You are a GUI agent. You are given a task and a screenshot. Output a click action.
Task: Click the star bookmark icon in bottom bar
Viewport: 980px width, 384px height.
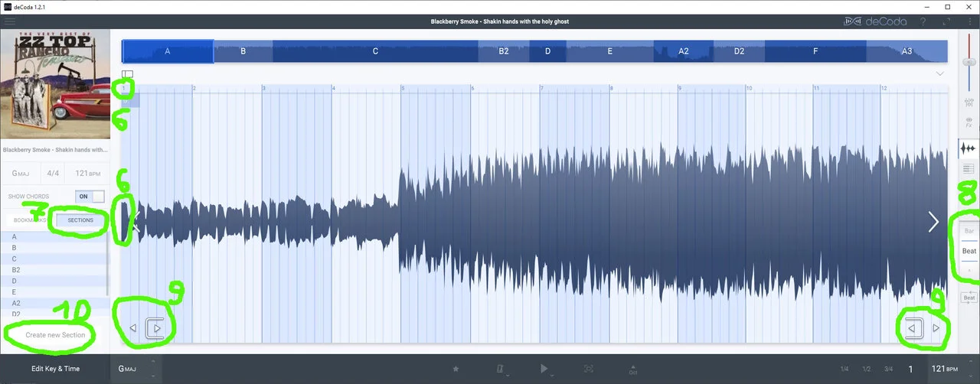(x=456, y=369)
